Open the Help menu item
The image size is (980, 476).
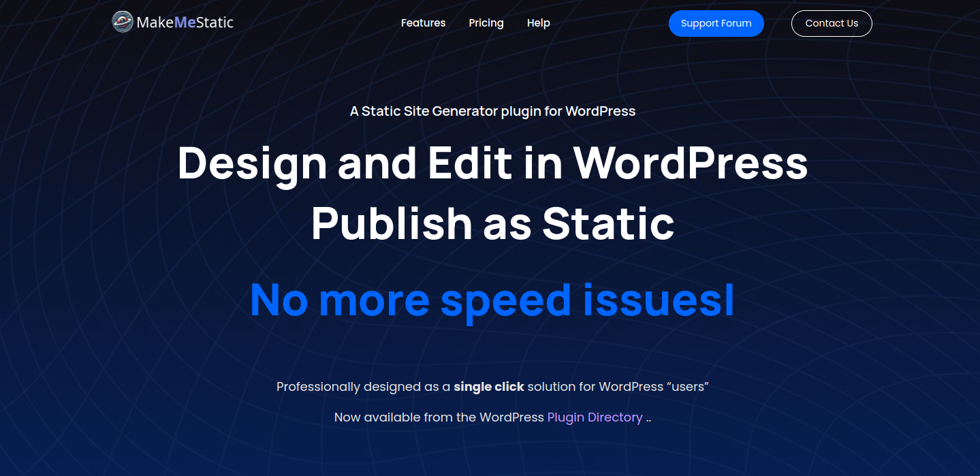538,23
